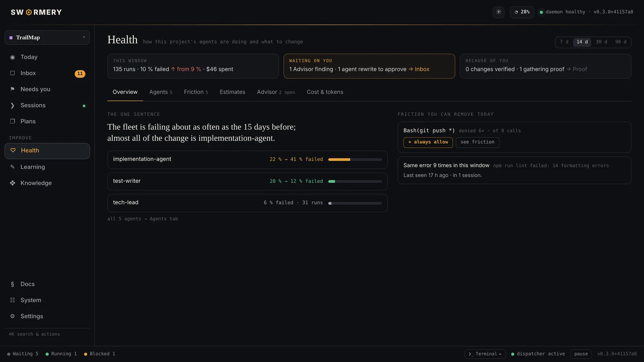Click the Docs section-sign icon

(12, 284)
